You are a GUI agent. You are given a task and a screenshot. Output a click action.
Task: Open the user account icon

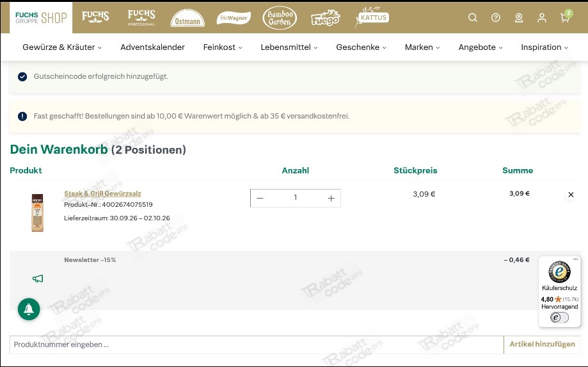(x=542, y=18)
